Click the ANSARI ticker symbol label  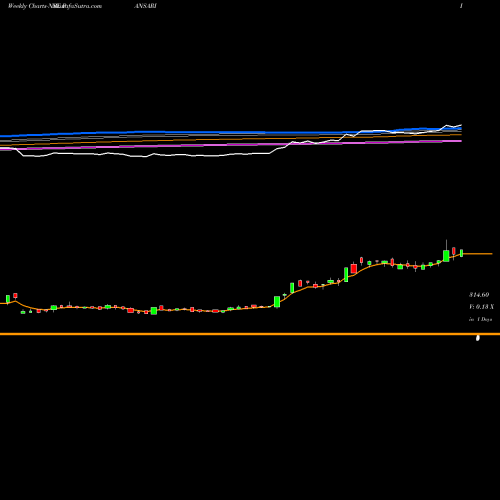(145, 6)
